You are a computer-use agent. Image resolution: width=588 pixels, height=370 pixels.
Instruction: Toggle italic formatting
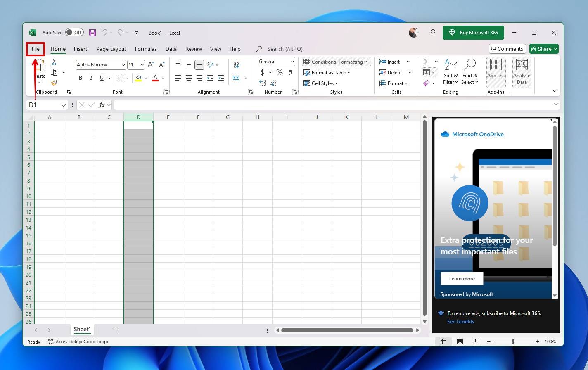(91, 78)
